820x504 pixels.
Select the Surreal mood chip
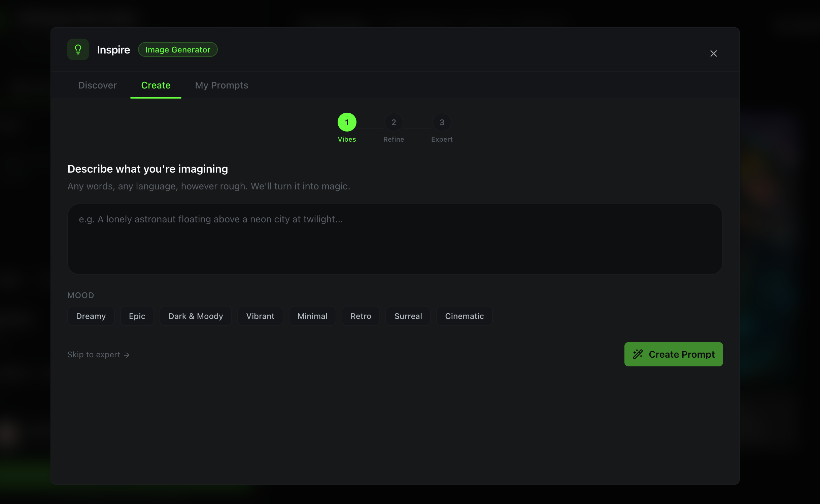click(x=408, y=316)
